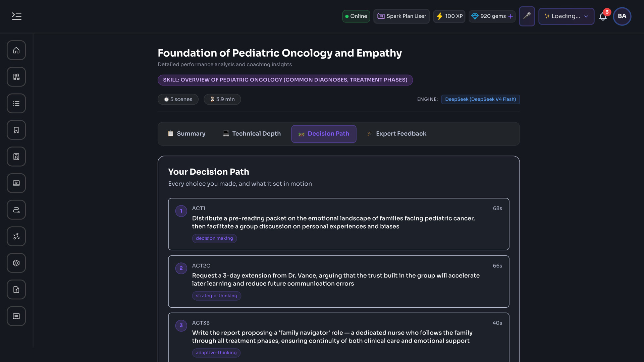Open the BA user avatar menu
Screen dimensions: 644x362
tap(622, 16)
